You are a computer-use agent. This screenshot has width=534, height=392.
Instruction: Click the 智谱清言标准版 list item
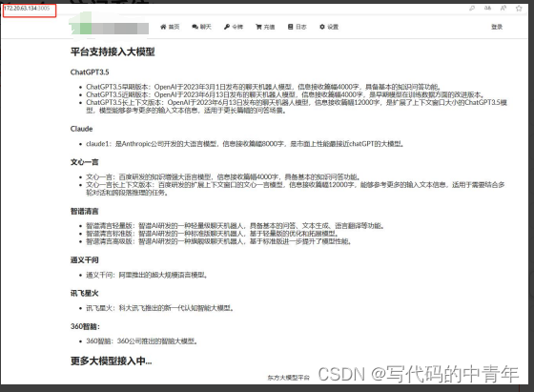213,234
